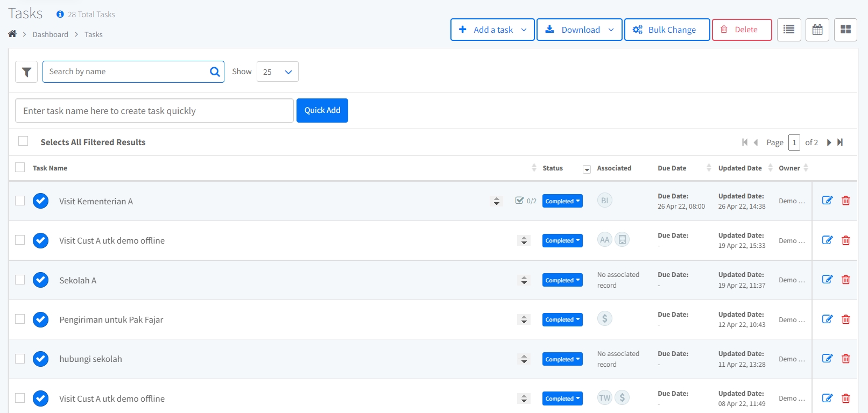Open the filter funnel icon
This screenshot has height=413, width=868.
point(26,72)
